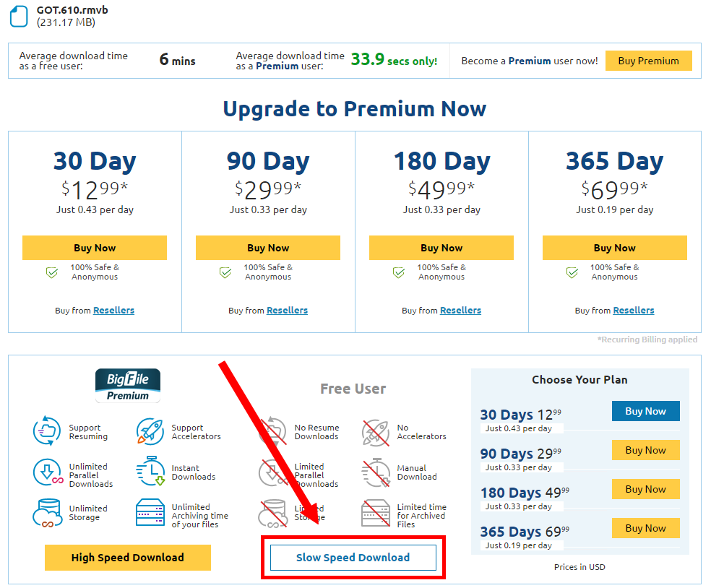Start the Slow Speed Download
The height and width of the screenshot is (588, 711).
tap(353, 557)
